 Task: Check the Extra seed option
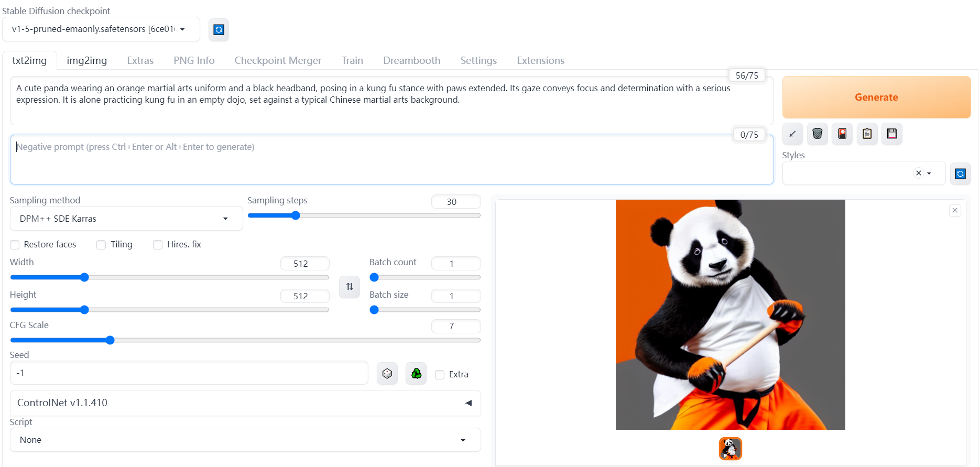click(440, 375)
